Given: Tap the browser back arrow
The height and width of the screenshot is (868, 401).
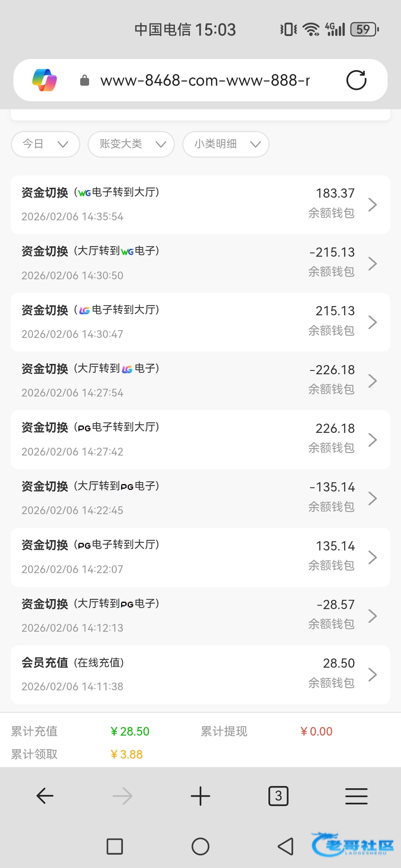Looking at the screenshot, I should click(x=45, y=796).
